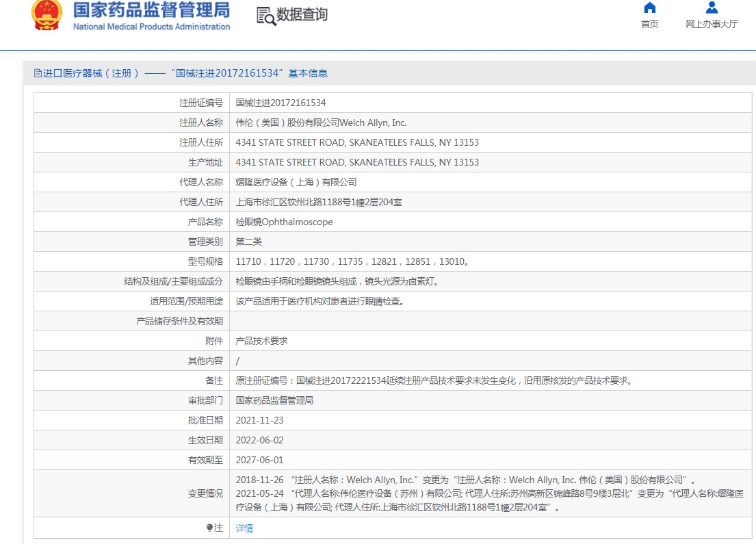Viewport: 756px width, 544px height.
Task: Select the 生效日期 label cell
Action: coord(131,439)
